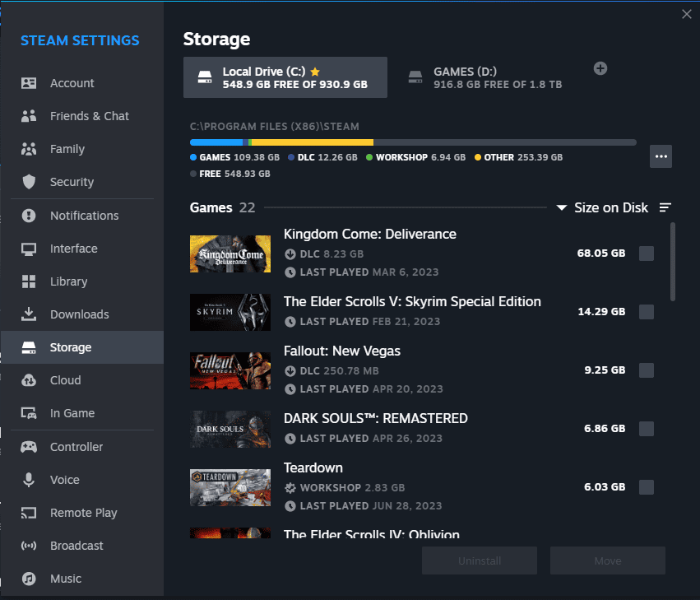
Task: Toggle sort direction lines icon
Action: (665, 207)
